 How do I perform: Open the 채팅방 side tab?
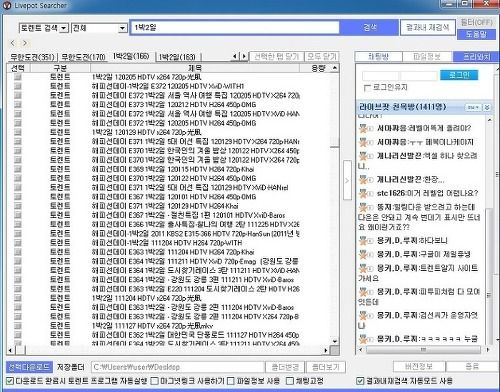coord(379,56)
